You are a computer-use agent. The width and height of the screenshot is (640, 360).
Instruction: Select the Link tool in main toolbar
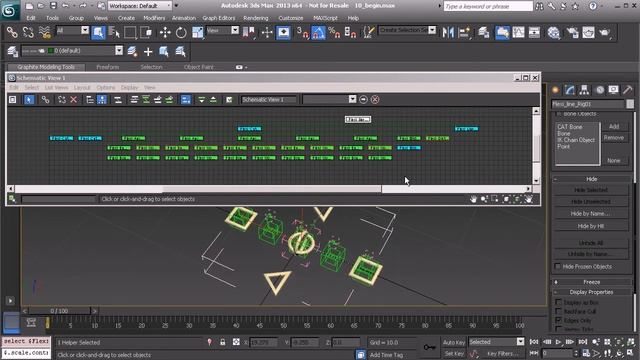click(12, 32)
